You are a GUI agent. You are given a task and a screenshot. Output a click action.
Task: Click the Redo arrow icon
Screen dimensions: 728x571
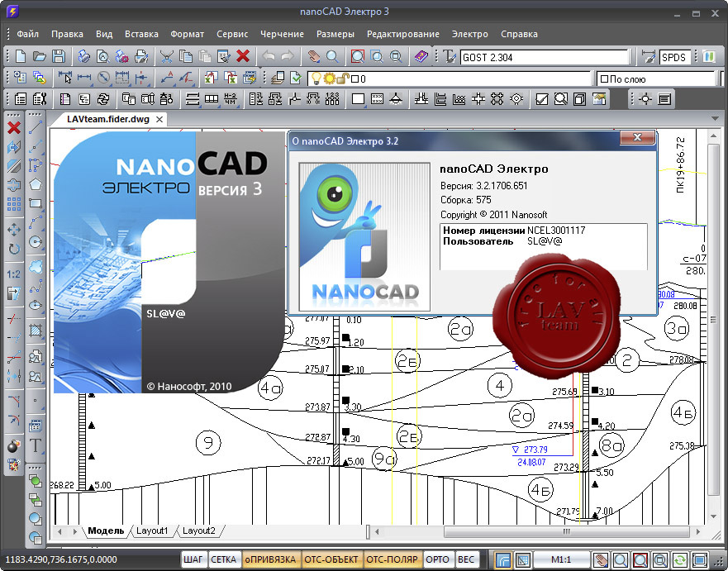[x=288, y=57]
